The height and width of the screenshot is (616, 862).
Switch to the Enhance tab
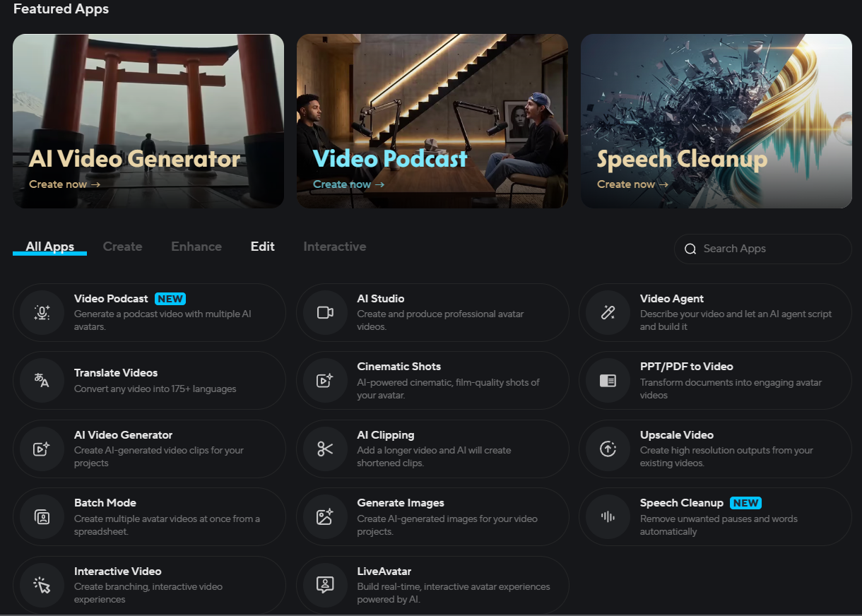196,247
